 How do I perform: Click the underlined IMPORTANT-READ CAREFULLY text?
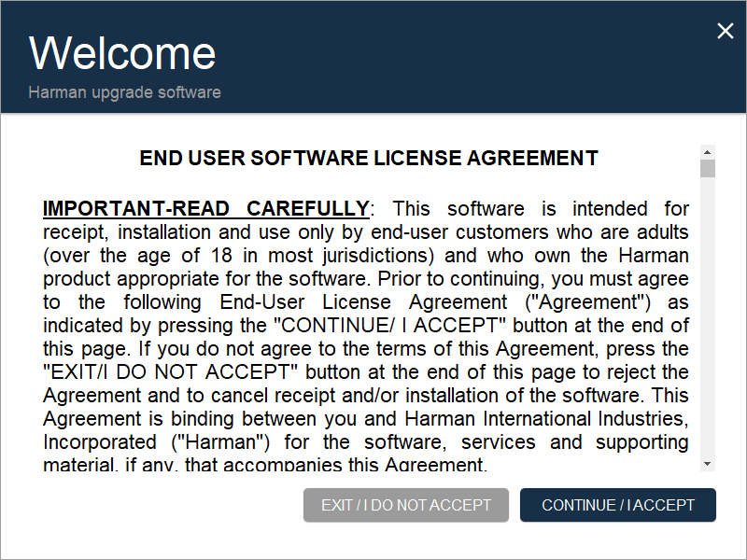[x=205, y=208]
